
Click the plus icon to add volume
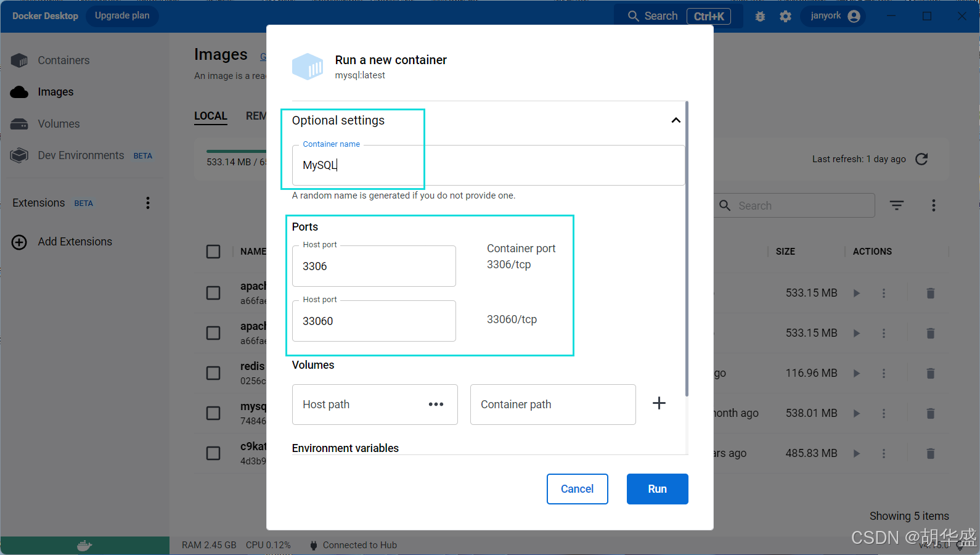(659, 403)
